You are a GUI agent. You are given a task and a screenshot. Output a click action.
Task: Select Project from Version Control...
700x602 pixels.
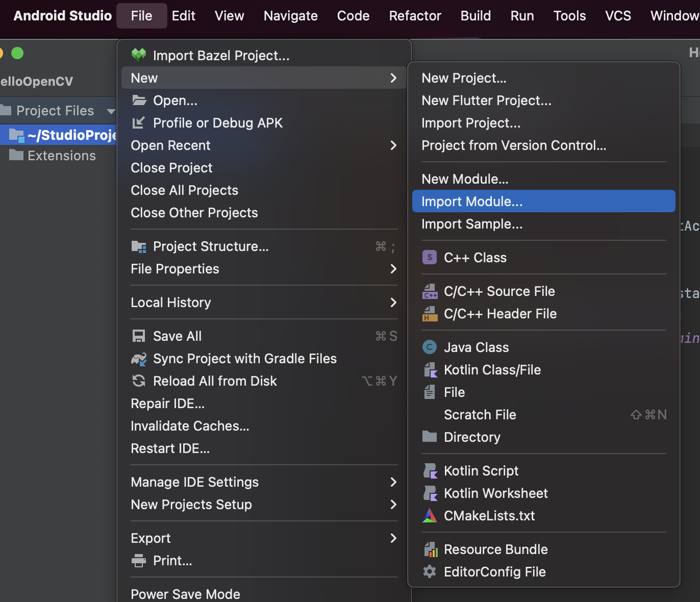[544, 145]
